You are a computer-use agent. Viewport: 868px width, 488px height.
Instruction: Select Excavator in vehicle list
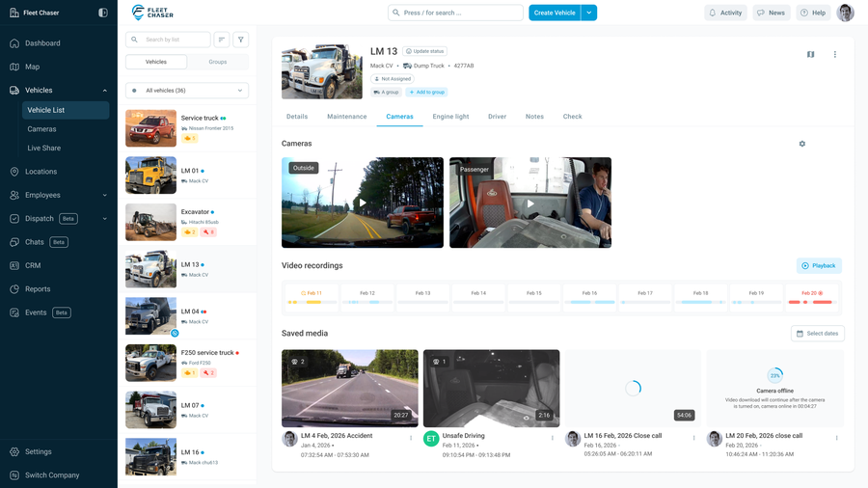coord(187,222)
